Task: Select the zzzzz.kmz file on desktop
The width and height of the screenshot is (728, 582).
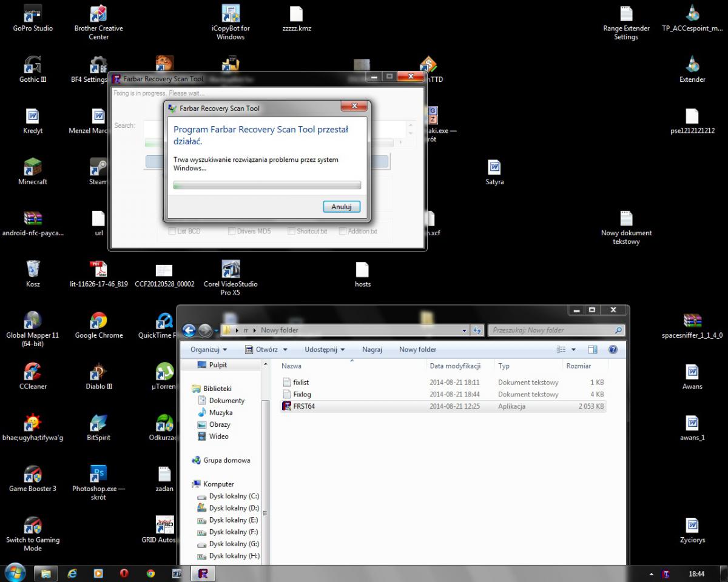Action: (297, 18)
